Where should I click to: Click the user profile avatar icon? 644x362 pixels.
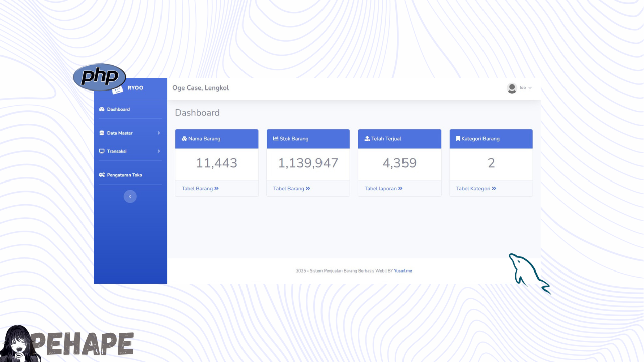click(512, 88)
